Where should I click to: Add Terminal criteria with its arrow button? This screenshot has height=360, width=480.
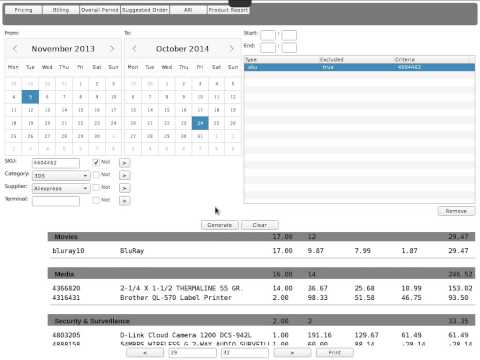(x=124, y=201)
